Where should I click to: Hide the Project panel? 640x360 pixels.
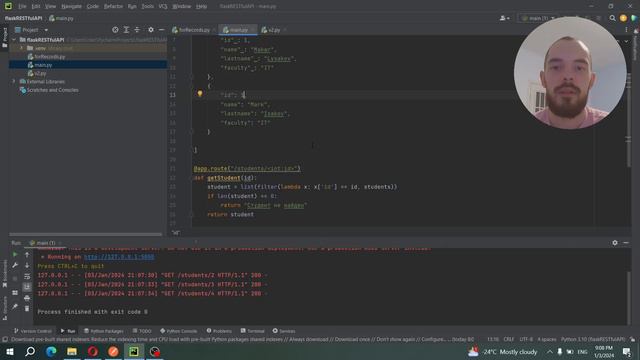162,30
